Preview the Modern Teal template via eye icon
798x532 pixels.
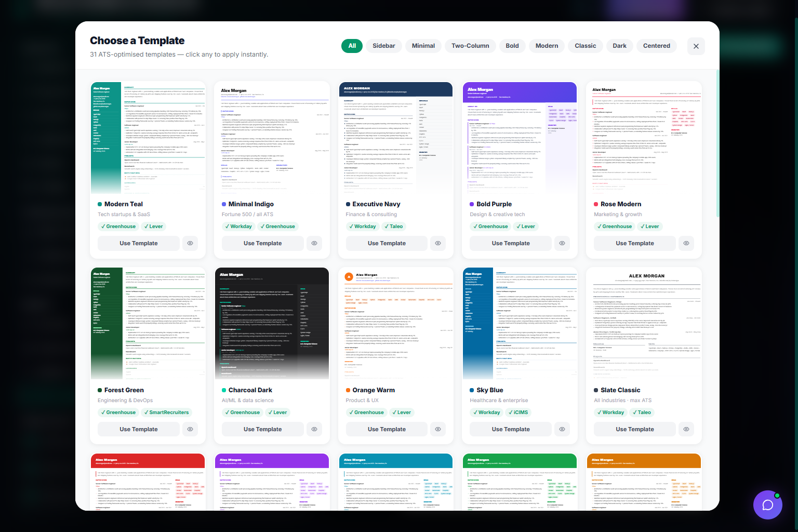point(190,243)
